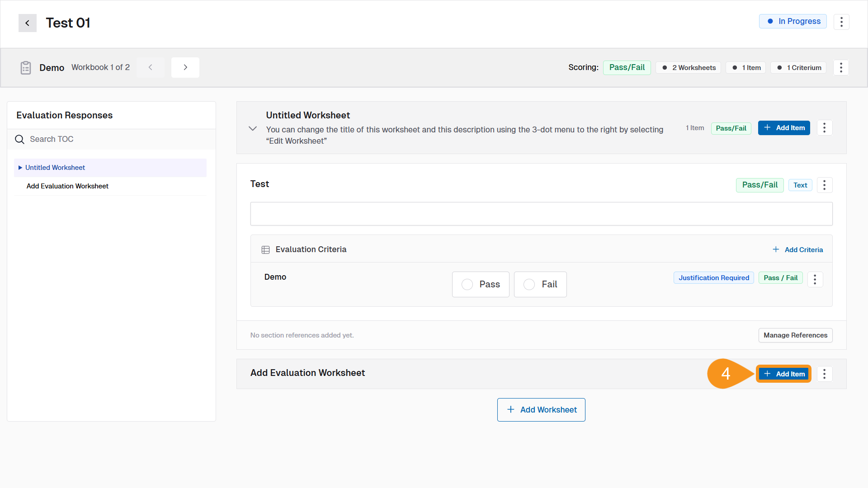Select the Fail radio option
The height and width of the screenshot is (488, 868).
tap(529, 284)
